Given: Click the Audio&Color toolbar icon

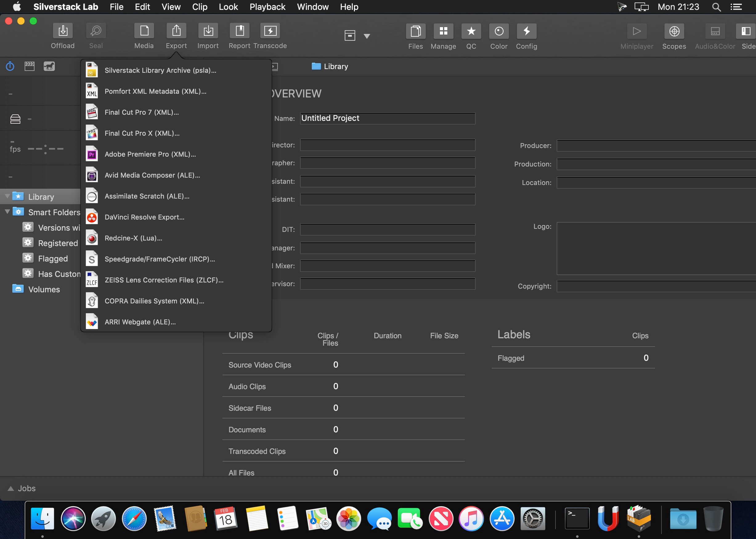Looking at the screenshot, I should [715, 31].
